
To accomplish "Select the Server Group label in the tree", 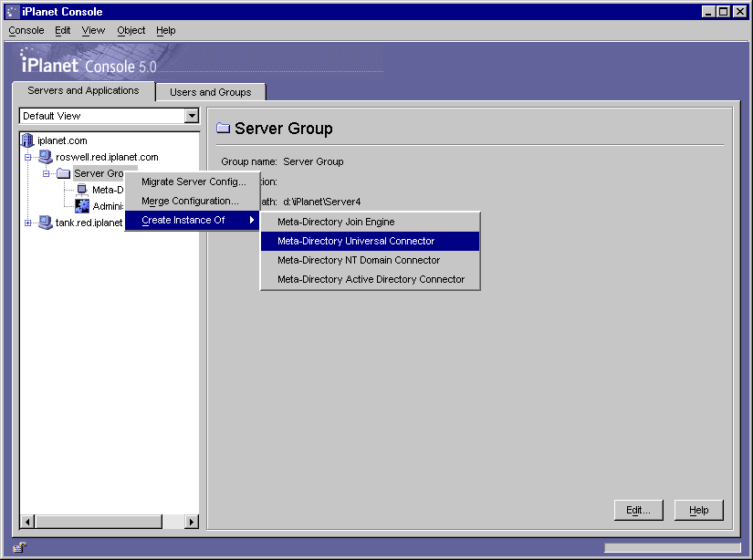I will point(99,173).
